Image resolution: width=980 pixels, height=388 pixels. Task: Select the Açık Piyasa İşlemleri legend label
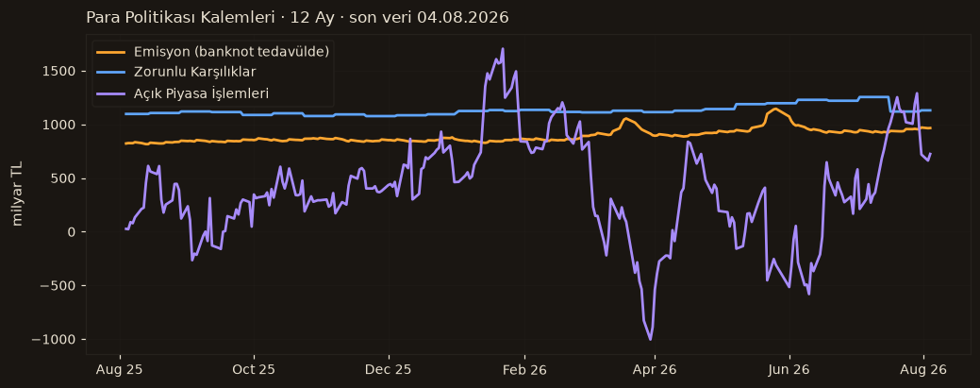coord(201,93)
